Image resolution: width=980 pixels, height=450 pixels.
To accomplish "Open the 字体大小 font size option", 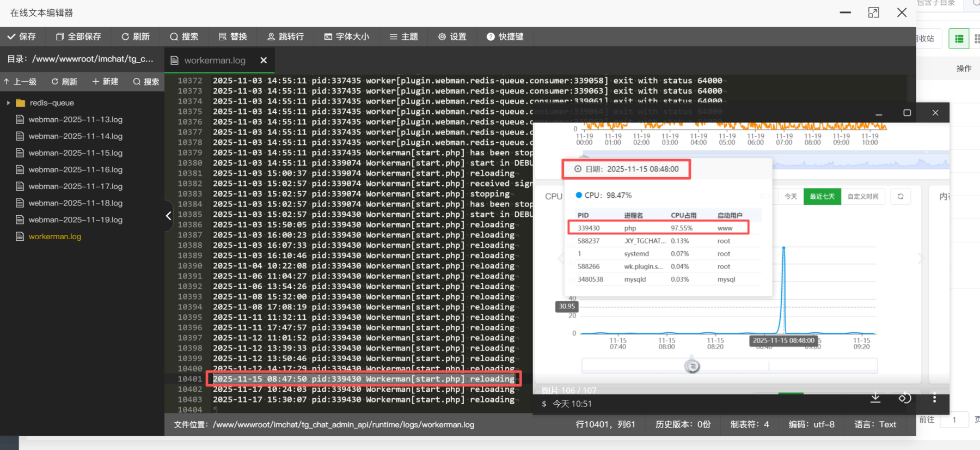I will pos(347,37).
